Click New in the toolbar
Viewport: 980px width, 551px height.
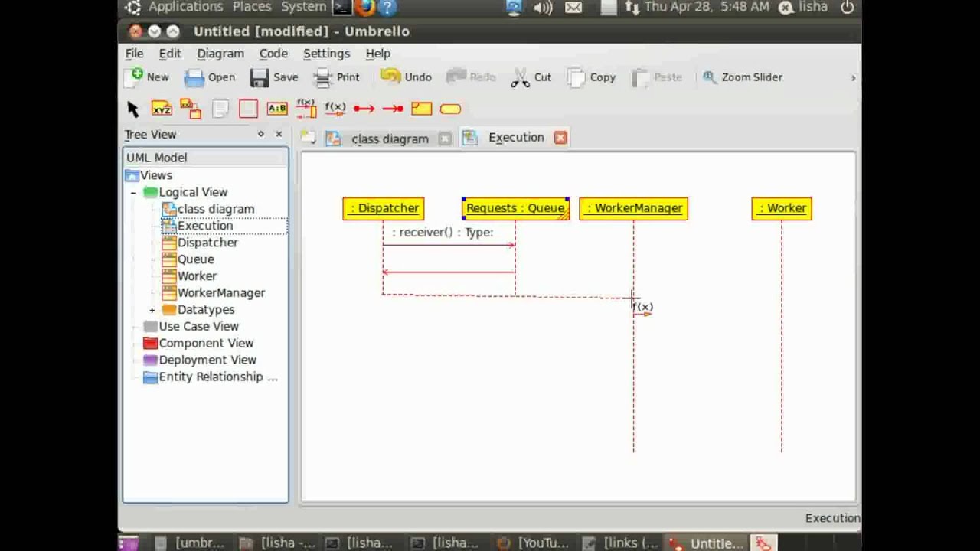149,77
